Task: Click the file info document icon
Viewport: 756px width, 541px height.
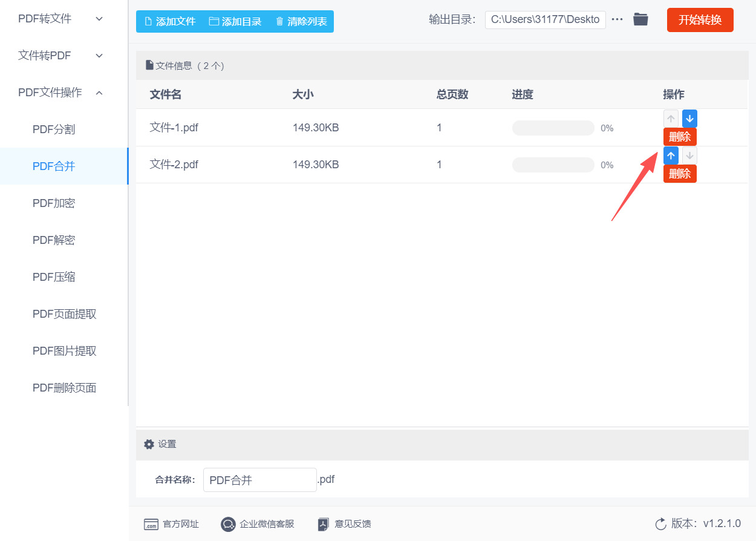Action: [149, 65]
